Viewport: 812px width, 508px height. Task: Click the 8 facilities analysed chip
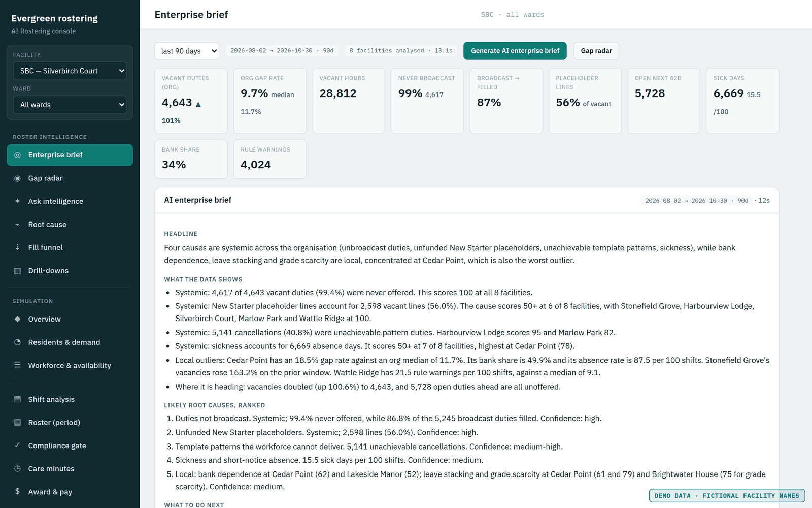[401, 51]
